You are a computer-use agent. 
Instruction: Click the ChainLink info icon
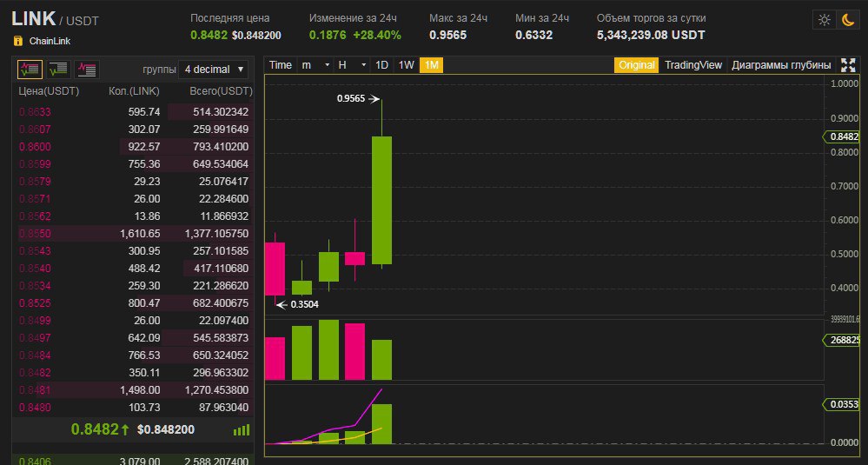[17, 41]
